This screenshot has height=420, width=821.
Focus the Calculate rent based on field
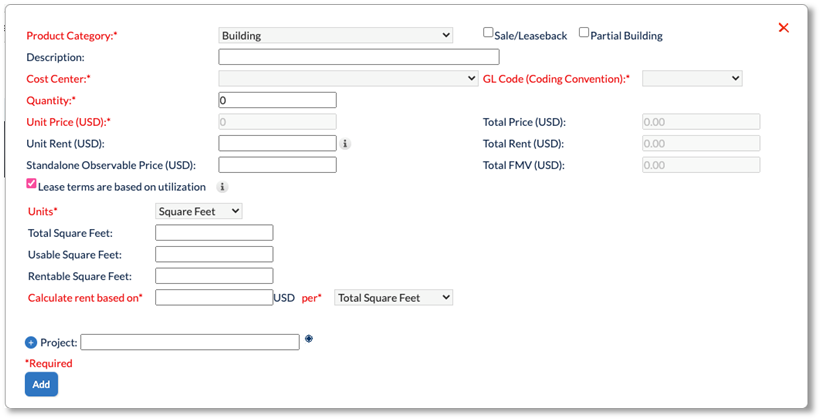214,297
